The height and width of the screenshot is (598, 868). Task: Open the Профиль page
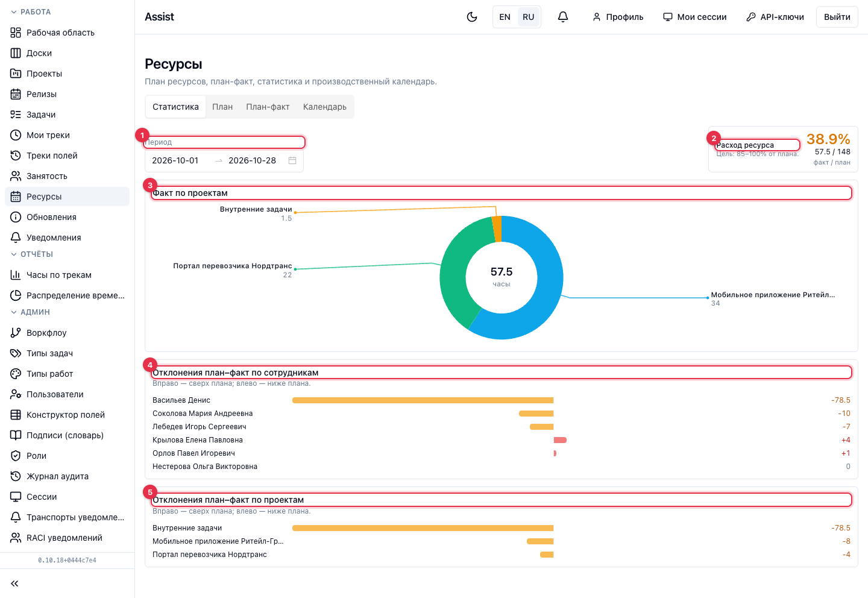[618, 17]
